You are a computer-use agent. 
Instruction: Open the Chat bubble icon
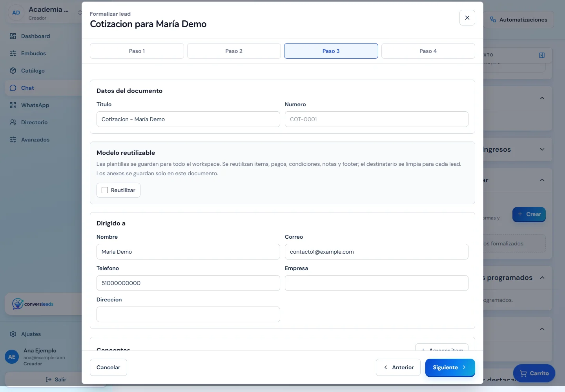13,88
